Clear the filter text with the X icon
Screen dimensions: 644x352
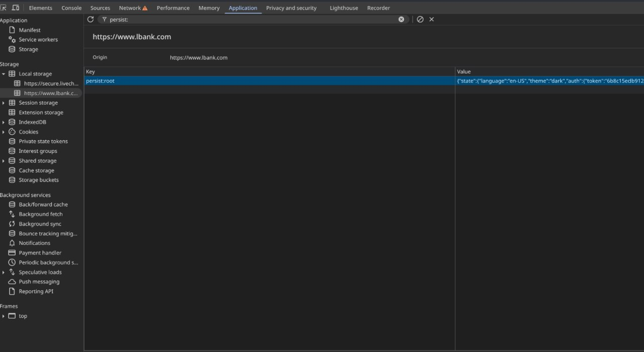click(x=401, y=19)
